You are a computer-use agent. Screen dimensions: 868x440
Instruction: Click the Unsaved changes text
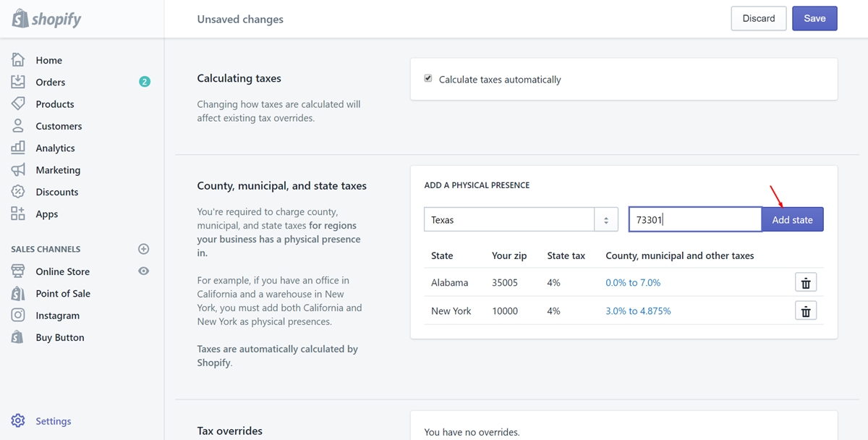(240, 20)
